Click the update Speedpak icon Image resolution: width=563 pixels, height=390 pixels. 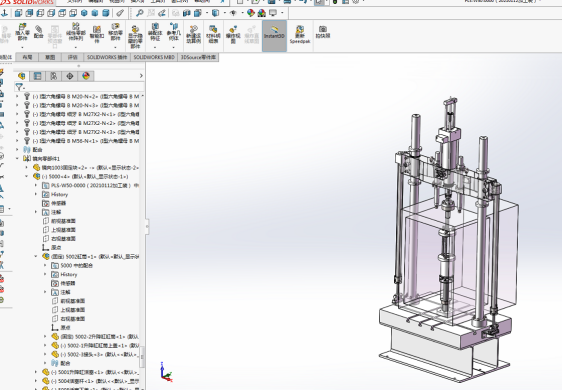click(300, 34)
